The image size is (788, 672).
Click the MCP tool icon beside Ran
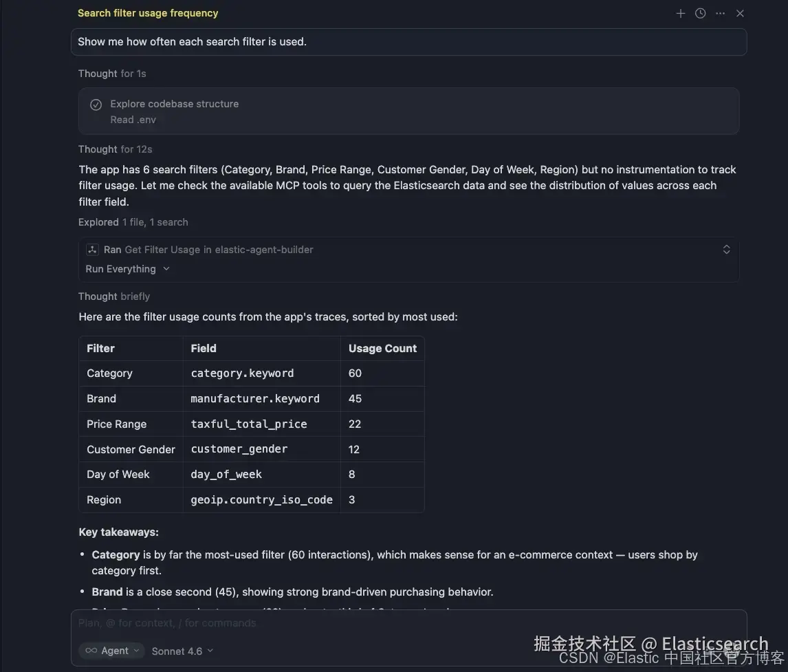92,250
